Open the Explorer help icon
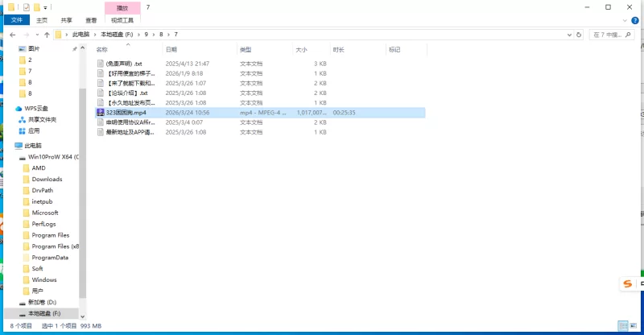644x335 pixels. pyautogui.click(x=636, y=20)
